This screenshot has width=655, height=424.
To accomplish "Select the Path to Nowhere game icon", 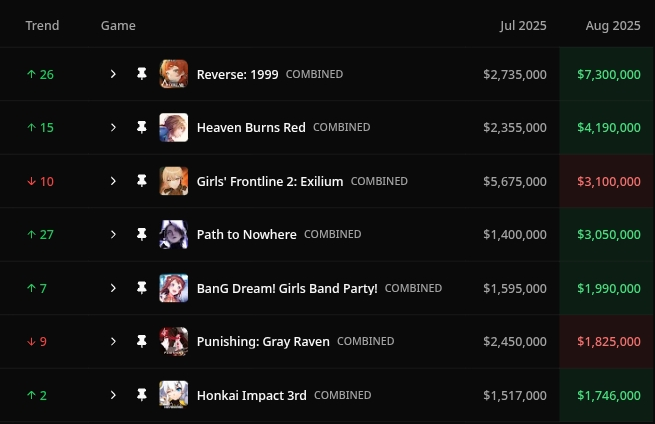I will (x=173, y=234).
